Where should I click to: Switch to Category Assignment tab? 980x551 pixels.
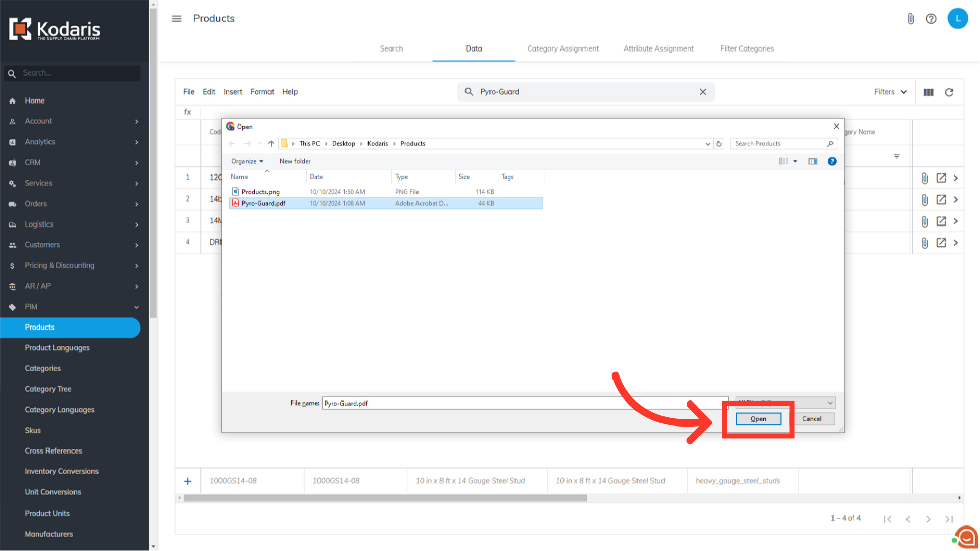pyautogui.click(x=562, y=48)
